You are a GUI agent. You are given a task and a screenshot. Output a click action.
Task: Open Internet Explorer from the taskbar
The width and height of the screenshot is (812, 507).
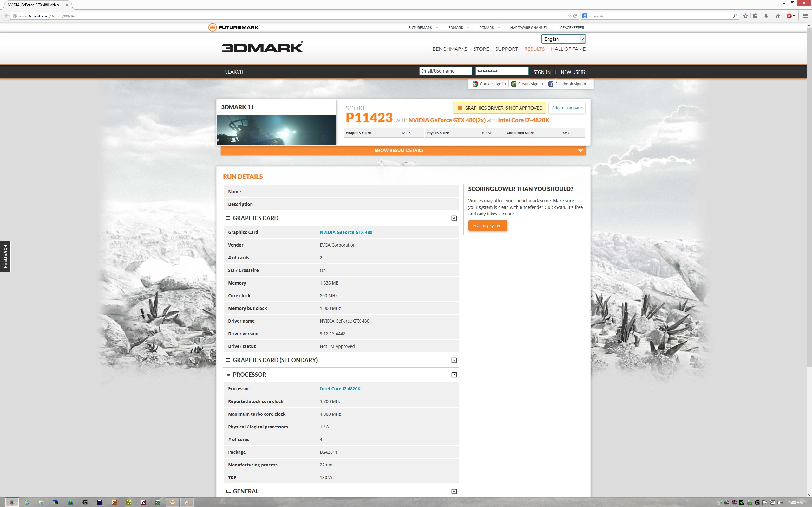[x=27, y=502]
